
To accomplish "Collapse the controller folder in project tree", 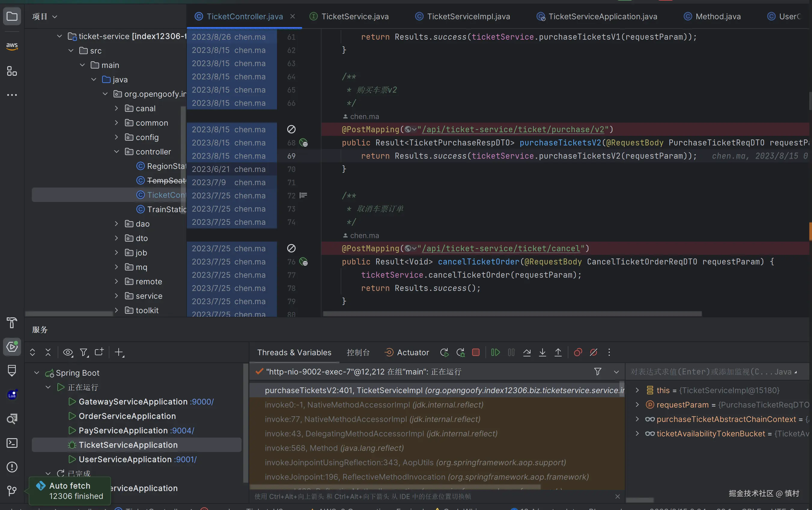I will [x=117, y=152].
